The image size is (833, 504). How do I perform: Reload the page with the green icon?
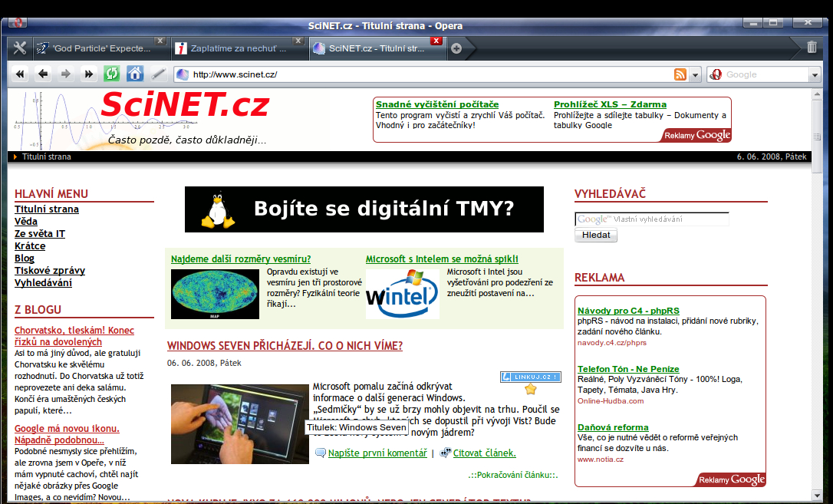pos(111,74)
